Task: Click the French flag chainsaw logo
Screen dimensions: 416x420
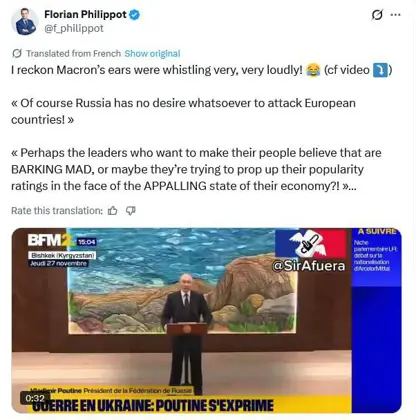Action: click(310, 243)
